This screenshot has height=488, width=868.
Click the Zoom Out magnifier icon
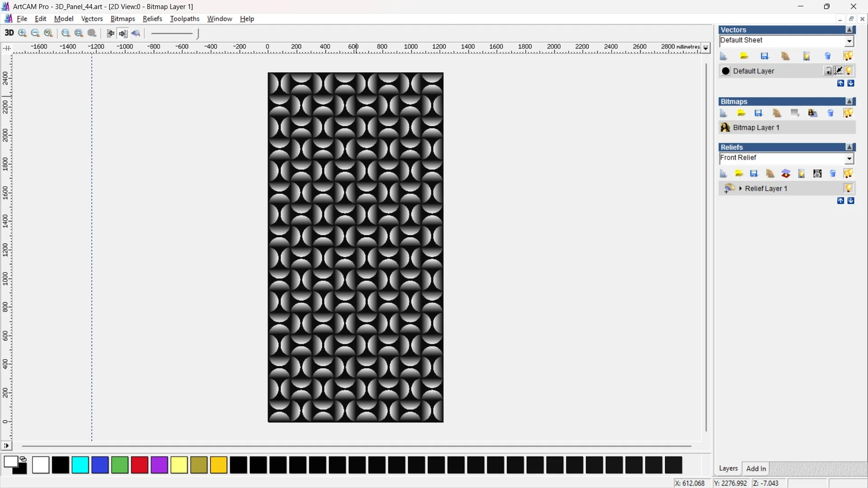click(35, 33)
